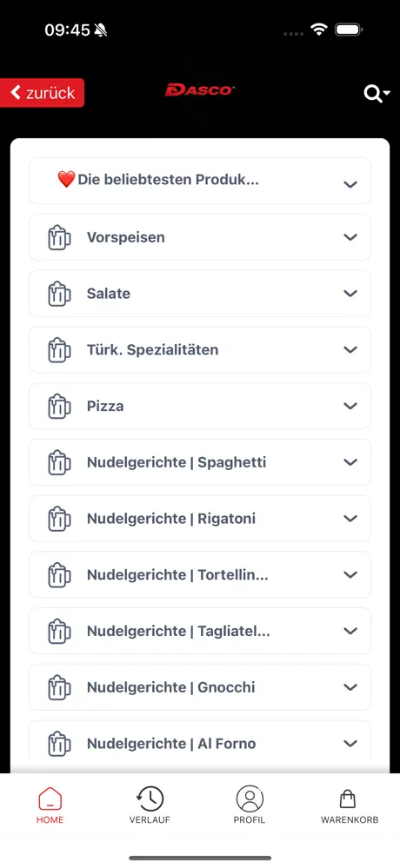Screen dimensions: 400x868
Task: Open the Verlauf history clock icon
Action: click(150, 799)
